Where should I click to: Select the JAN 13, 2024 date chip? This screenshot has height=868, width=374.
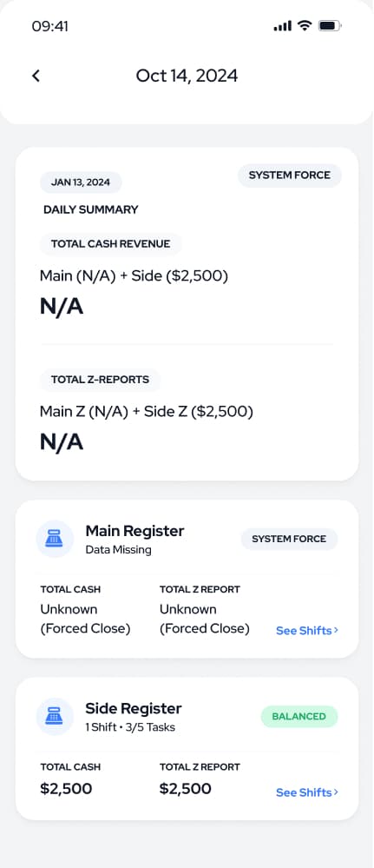coord(81,182)
